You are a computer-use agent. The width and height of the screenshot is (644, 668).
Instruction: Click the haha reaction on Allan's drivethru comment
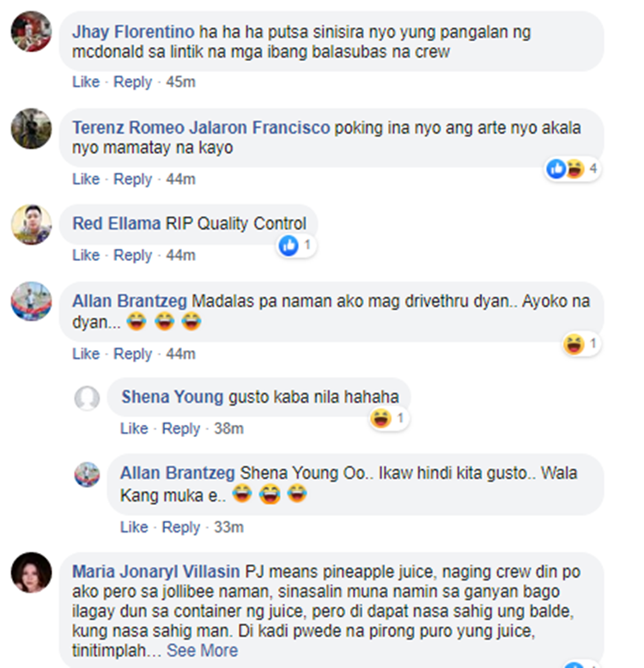click(x=574, y=343)
